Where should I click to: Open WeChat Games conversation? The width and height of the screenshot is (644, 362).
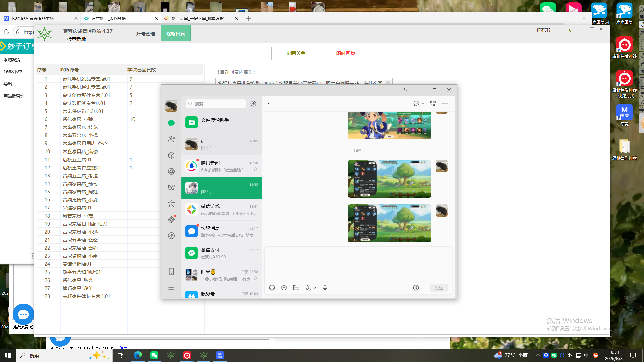[222, 209]
